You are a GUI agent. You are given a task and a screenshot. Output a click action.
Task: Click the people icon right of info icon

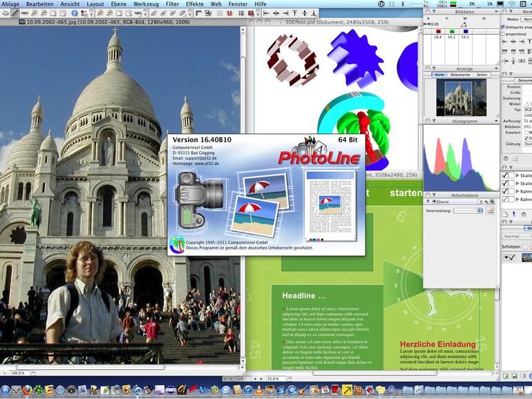pyautogui.click(x=84, y=13)
